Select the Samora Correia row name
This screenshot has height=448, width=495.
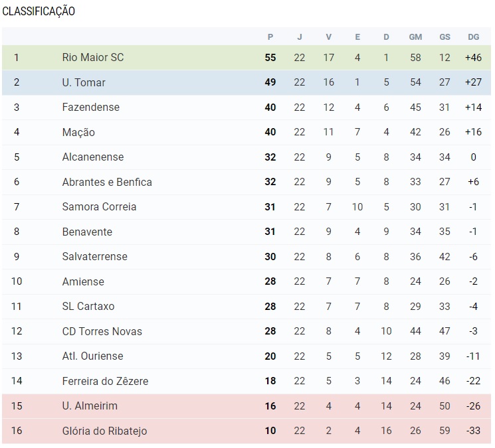pos(99,207)
